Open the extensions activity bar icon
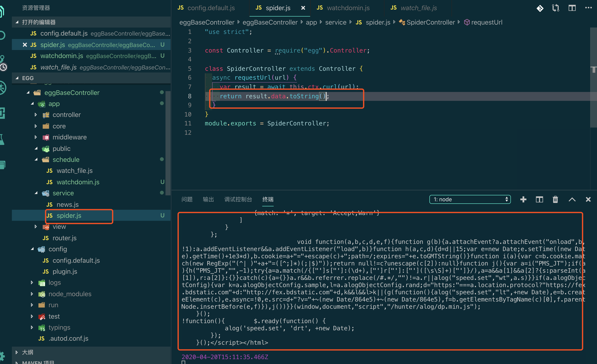Viewport: 597px width, 364px height. 2,113
